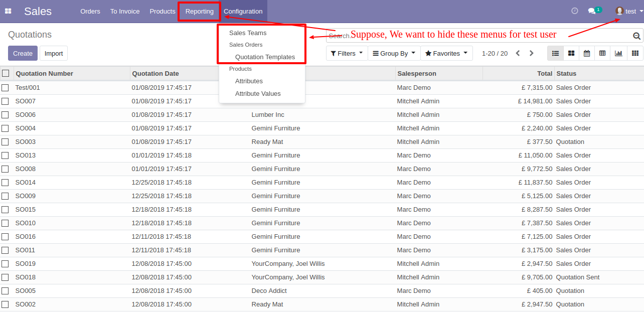The width and height of the screenshot is (644, 314).
Task: Click the search magnifier icon
Action: click(636, 36)
